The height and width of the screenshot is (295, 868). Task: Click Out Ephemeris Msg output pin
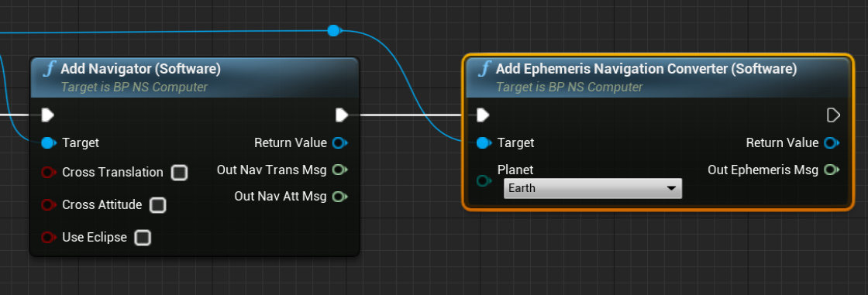(831, 170)
